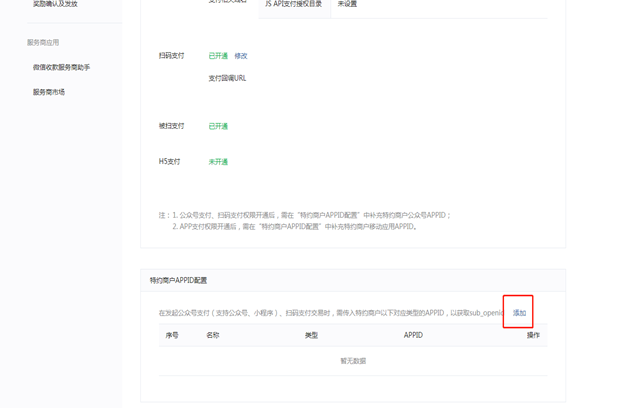
Task: Click the 支付回调URL label
Action: coord(227,78)
